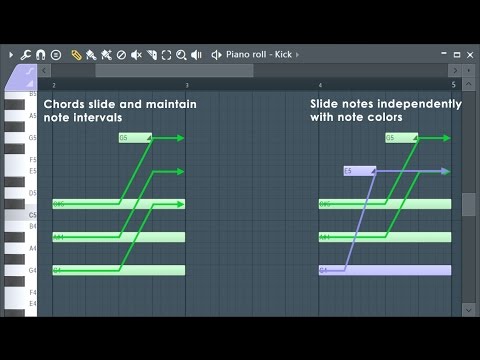Select the Slice tool
Viewport: 480px width, 360px height.
[152, 55]
